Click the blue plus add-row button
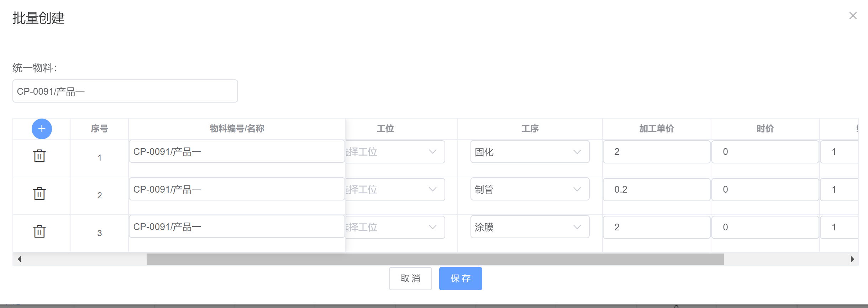 (42, 129)
